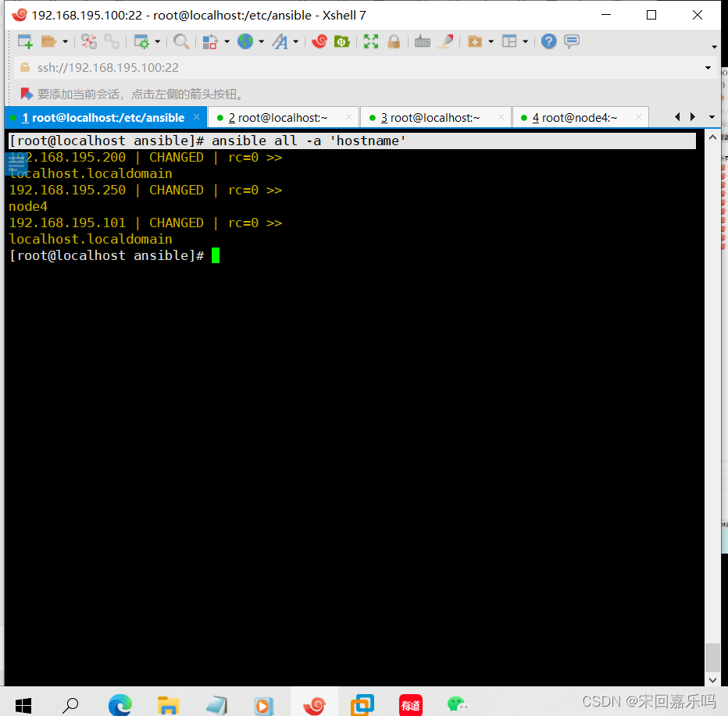Expand the layout dropdown arrow
Screen dimensions: 728x716
526,41
